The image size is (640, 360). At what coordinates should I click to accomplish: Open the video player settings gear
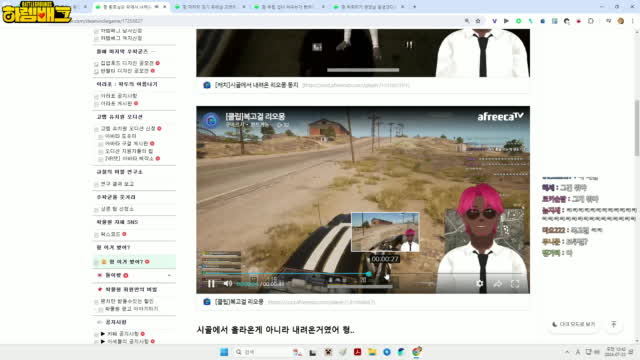coord(480,283)
